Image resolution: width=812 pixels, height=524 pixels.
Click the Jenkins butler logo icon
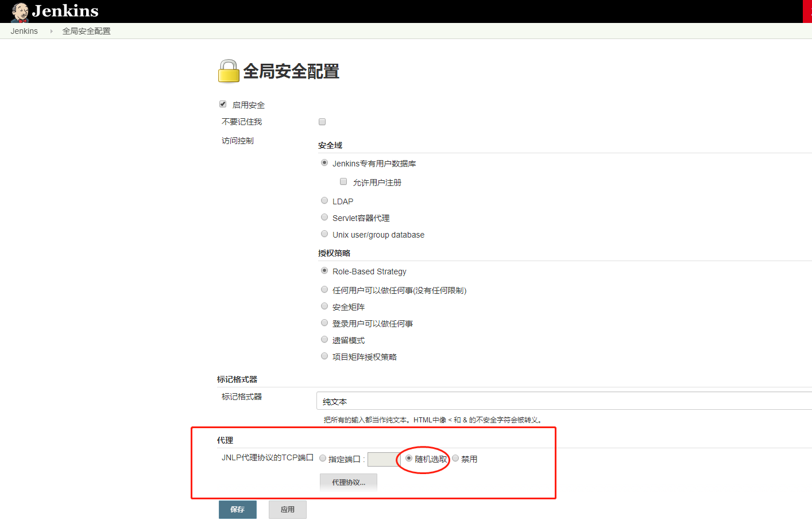pyautogui.click(x=20, y=11)
